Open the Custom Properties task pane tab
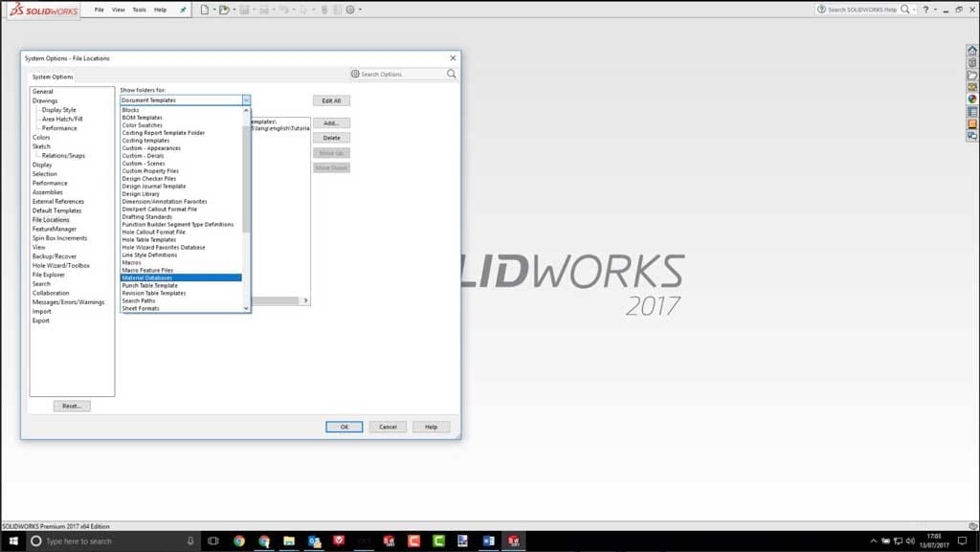 (x=972, y=111)
